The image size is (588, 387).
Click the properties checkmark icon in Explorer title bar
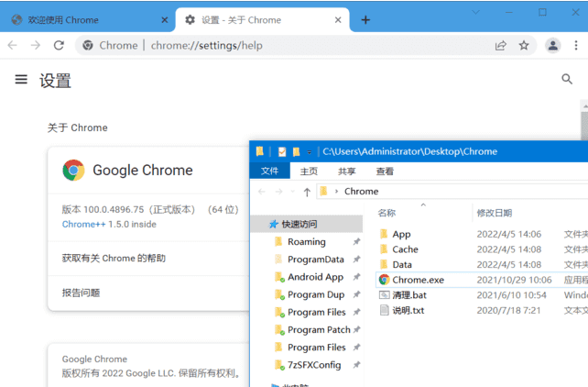point(282,151)
